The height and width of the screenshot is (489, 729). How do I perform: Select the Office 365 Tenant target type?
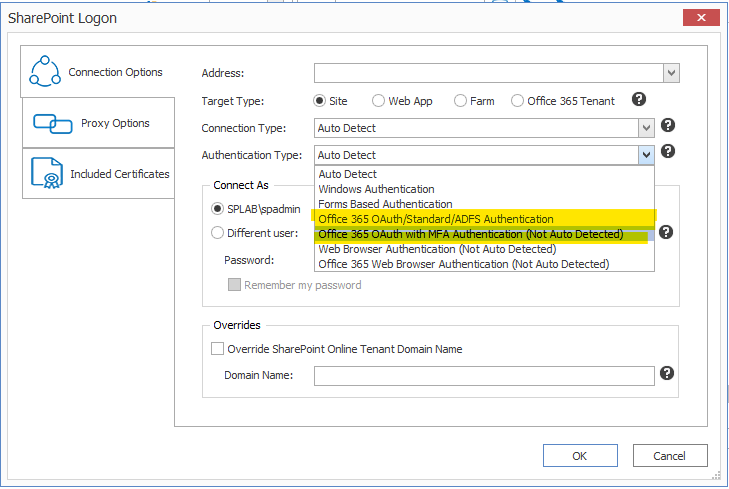click(x=563, y=101)
